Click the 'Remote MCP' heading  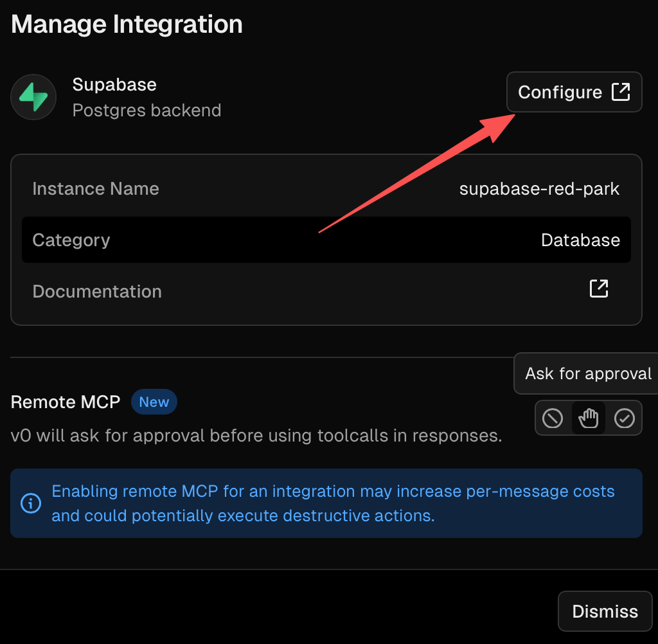click(66, 402)
